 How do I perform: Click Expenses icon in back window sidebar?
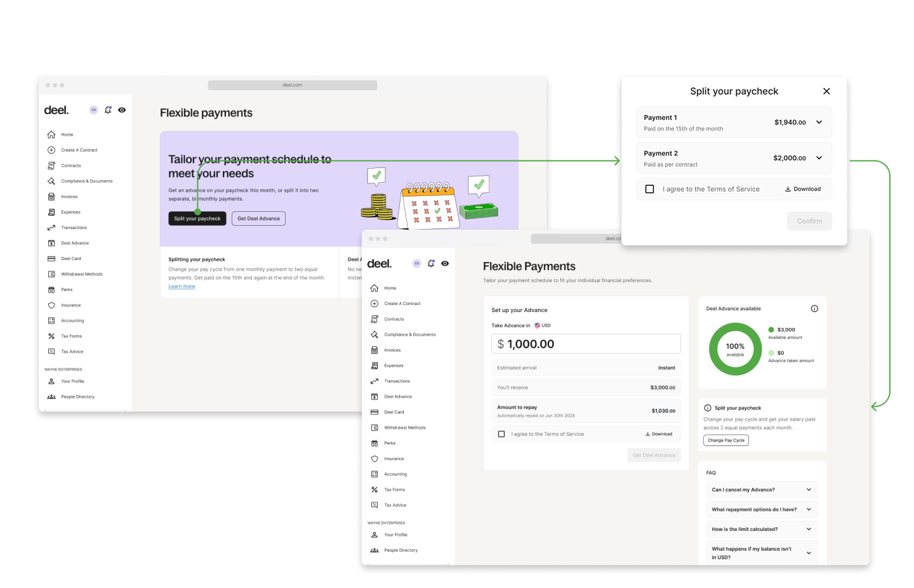pos(51,212)
